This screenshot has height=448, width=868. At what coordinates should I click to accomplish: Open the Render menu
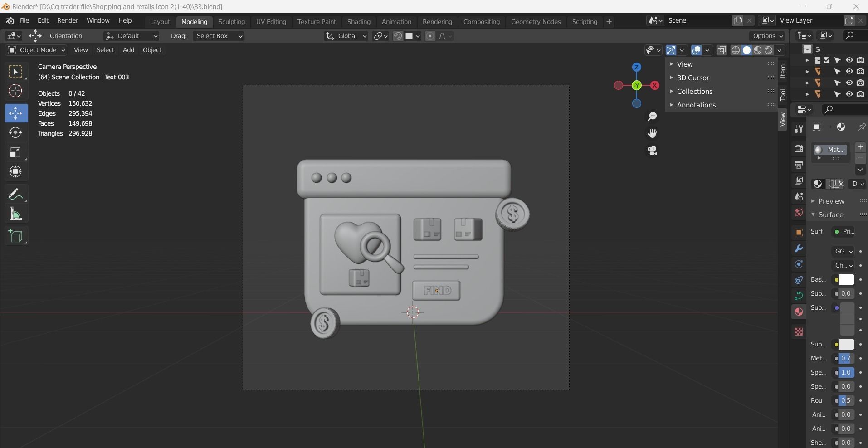point(68,21)
